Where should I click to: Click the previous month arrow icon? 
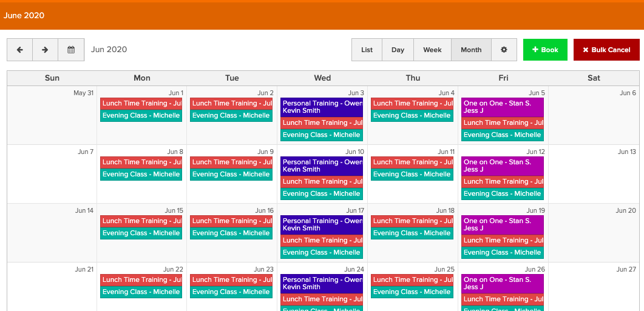click(x=19, y=50)
